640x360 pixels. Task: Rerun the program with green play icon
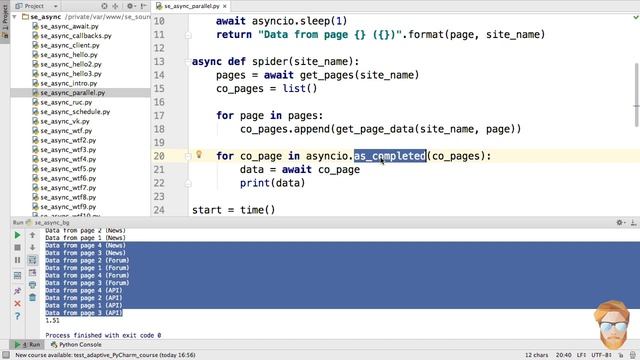[x=17, y=235]
